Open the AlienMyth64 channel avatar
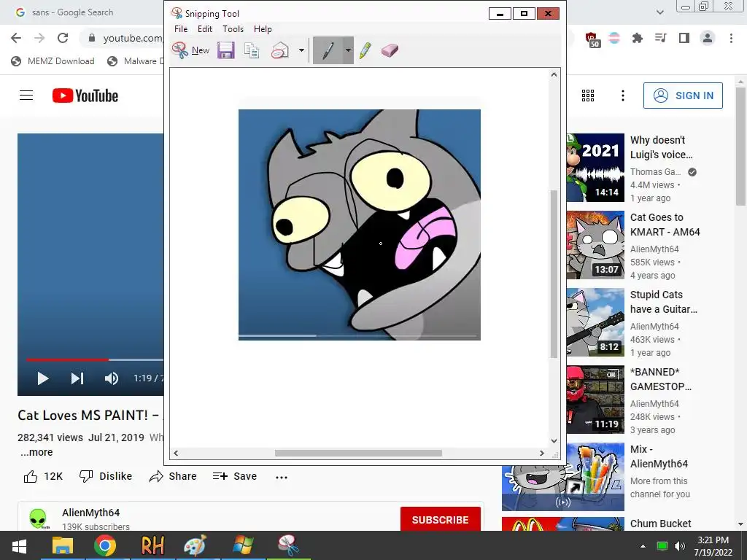 (38, 518)
